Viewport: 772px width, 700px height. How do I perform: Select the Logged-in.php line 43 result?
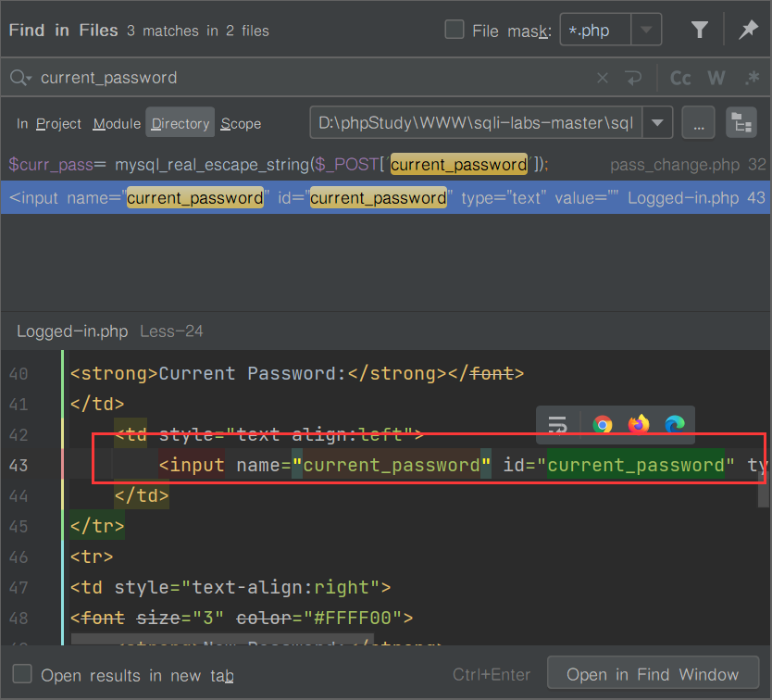click(386, 197)
